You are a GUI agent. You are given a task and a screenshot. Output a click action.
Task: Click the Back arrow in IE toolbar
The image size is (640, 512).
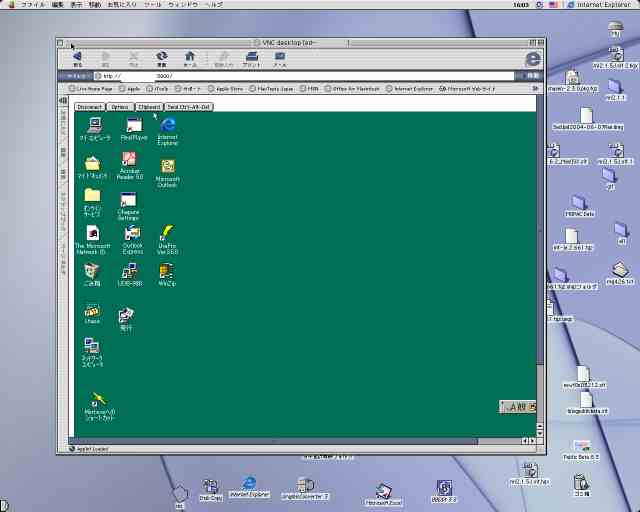(77, 57)
